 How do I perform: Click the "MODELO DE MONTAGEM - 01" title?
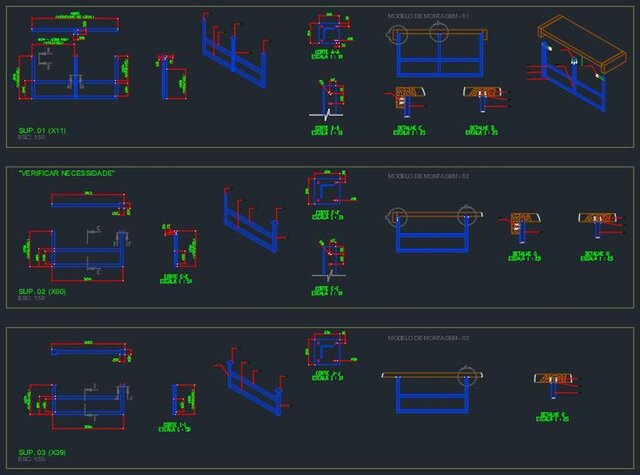428,17
